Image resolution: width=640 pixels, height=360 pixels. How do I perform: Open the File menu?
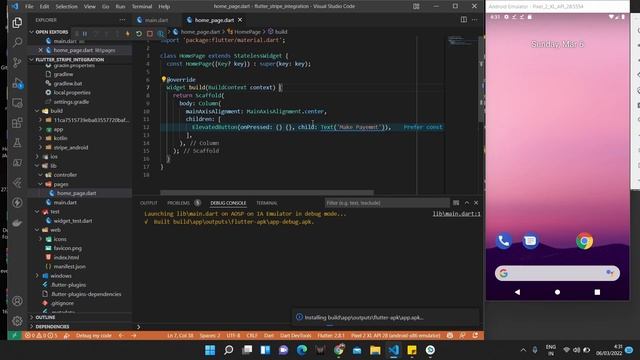pyautogui.click(x=29, y=7)
